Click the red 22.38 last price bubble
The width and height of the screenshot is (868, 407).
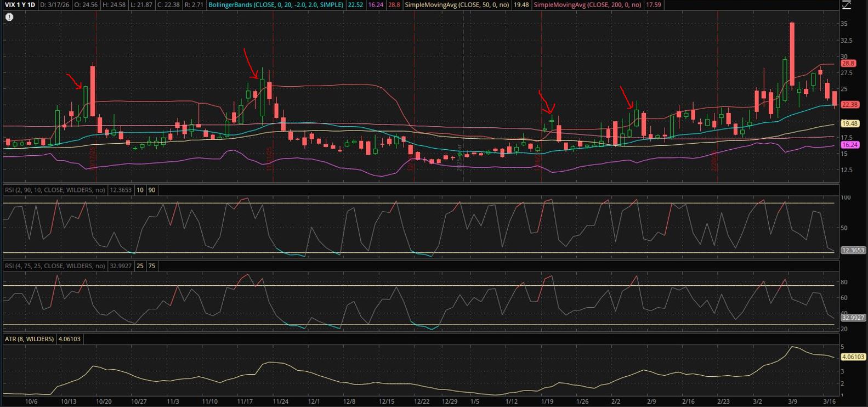coord(849,105)
